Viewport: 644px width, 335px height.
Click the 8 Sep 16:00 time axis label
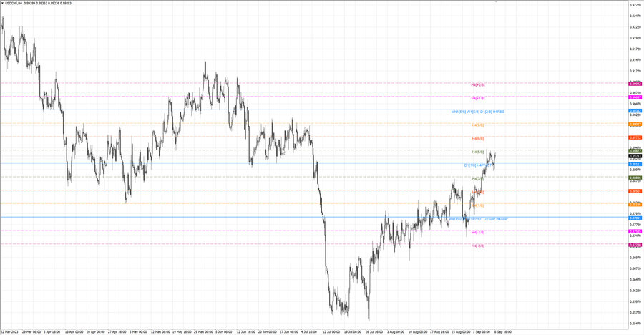[x=503, y=331]
